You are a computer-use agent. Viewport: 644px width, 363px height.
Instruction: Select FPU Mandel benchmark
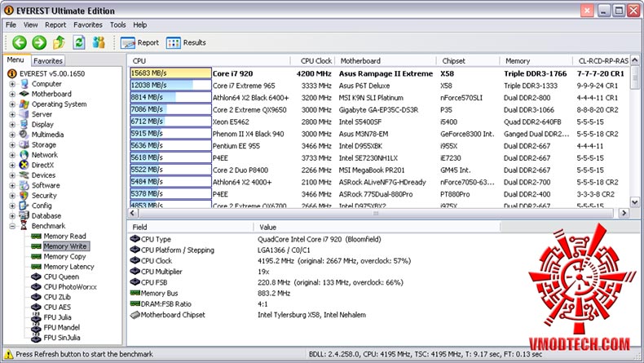62,327
